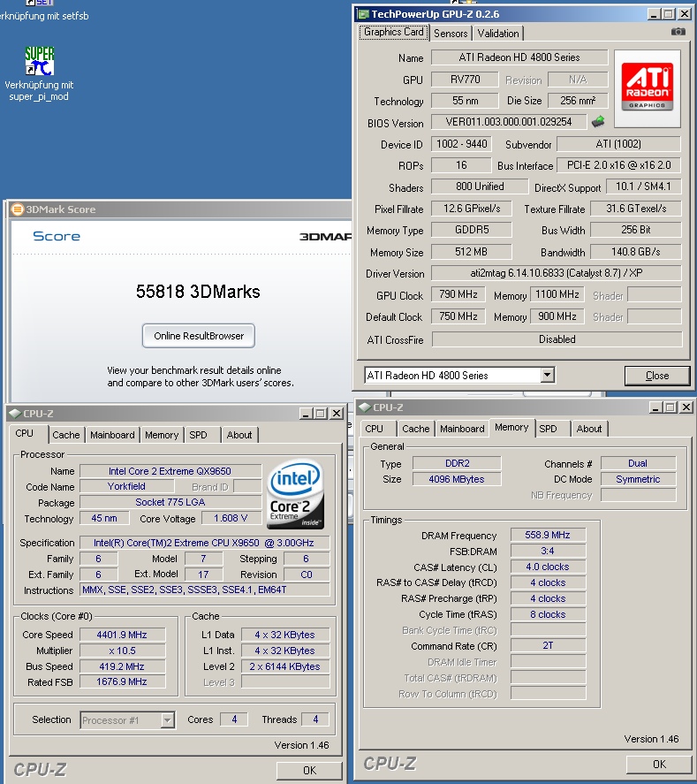Switch to SPD tab in right CPU-Z window

pos(548,429)
